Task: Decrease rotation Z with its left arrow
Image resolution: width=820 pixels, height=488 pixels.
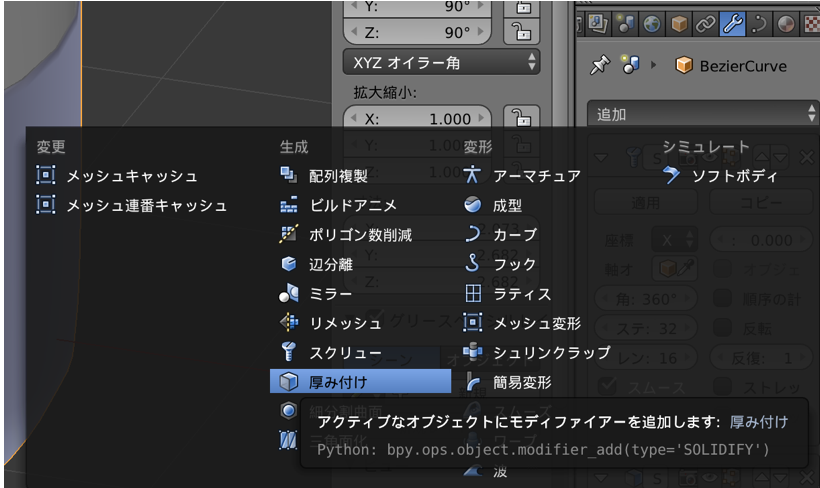Action: [354, 32]
